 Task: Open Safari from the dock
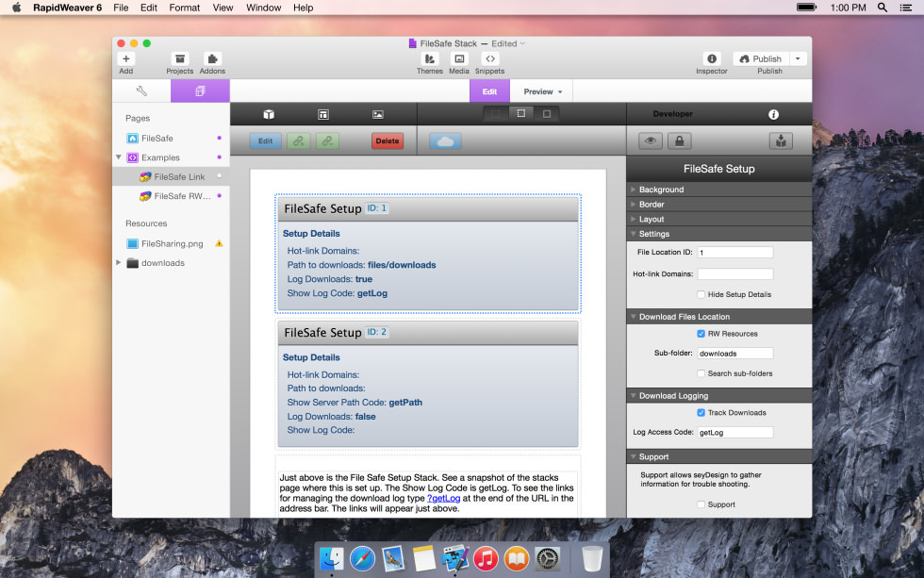pos(362,558)
